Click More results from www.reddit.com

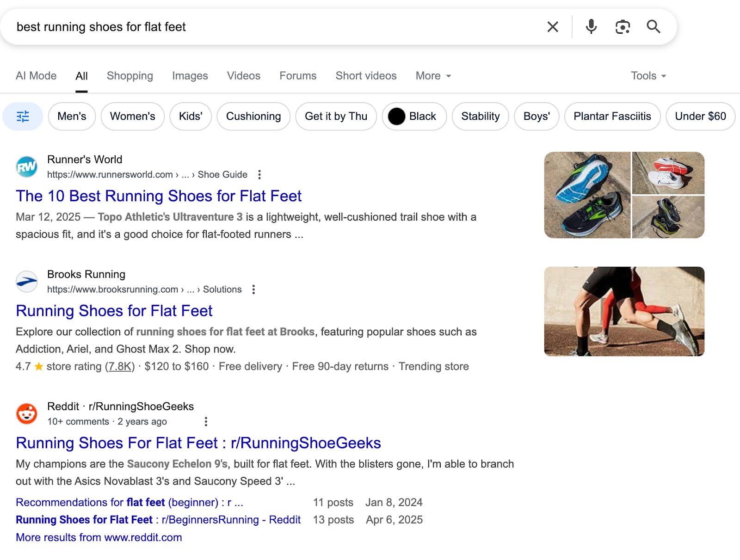click(x=99, y=537)
